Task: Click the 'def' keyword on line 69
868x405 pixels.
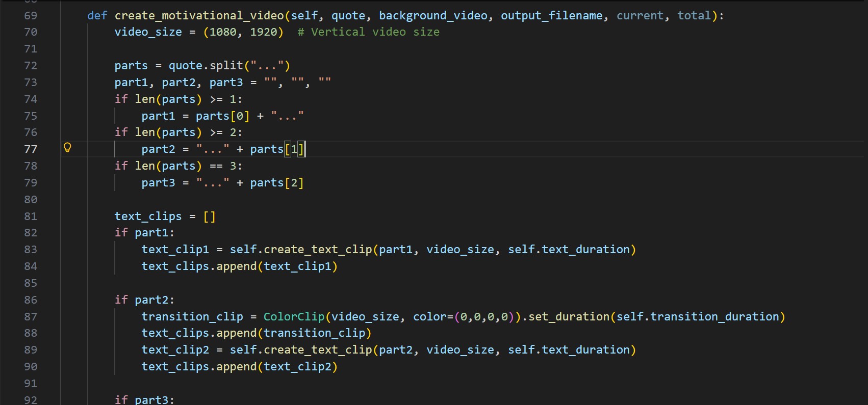Action: point(97,16)
